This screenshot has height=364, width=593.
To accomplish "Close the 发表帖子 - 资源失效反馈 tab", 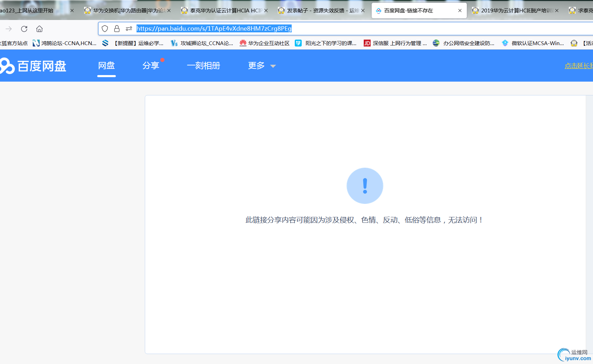I will click(363, 10).
